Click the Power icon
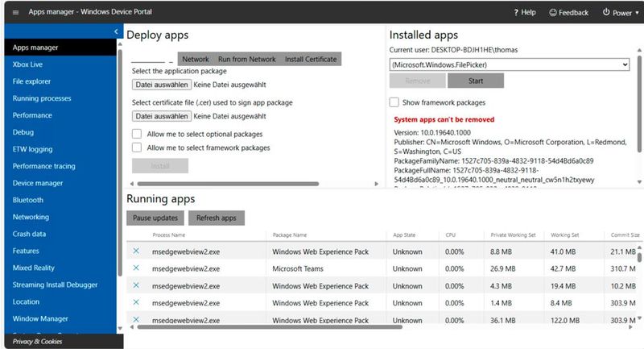The height and width of the screenshot is (349, 644). tap(606, 12)
